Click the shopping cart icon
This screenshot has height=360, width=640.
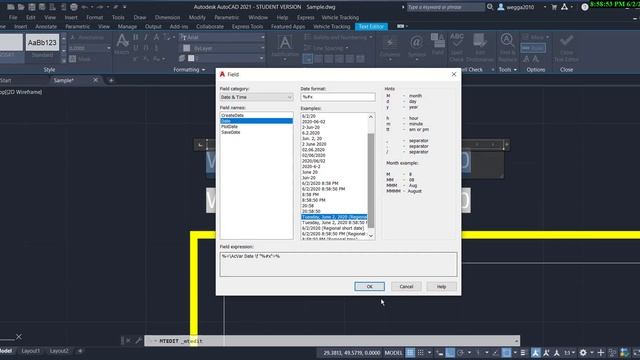(x=554, y=7)
